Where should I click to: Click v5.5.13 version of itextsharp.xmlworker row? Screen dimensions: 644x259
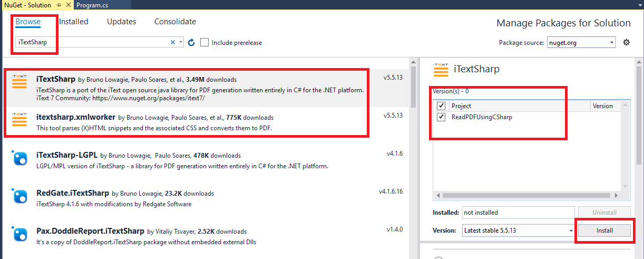393,115
